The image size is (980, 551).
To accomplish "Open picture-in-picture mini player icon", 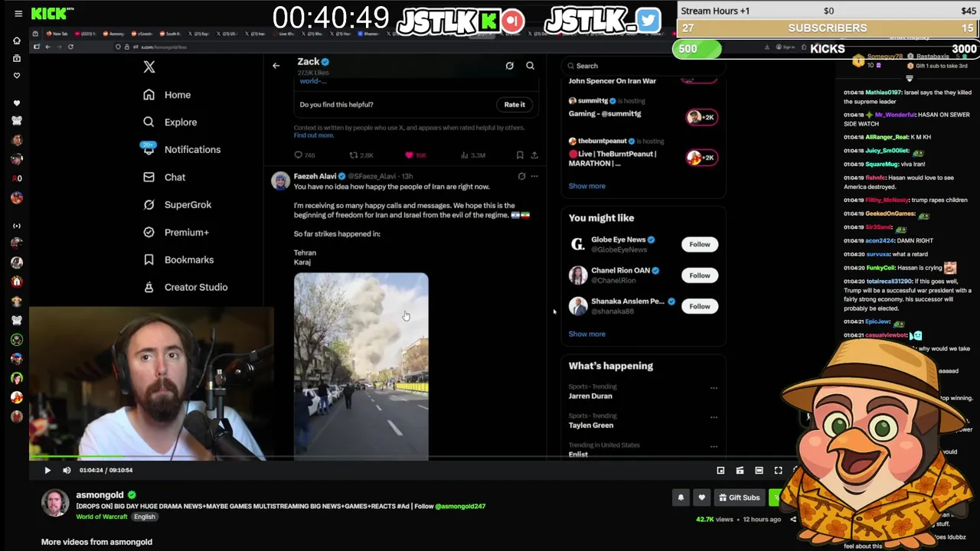I will 720,471.
